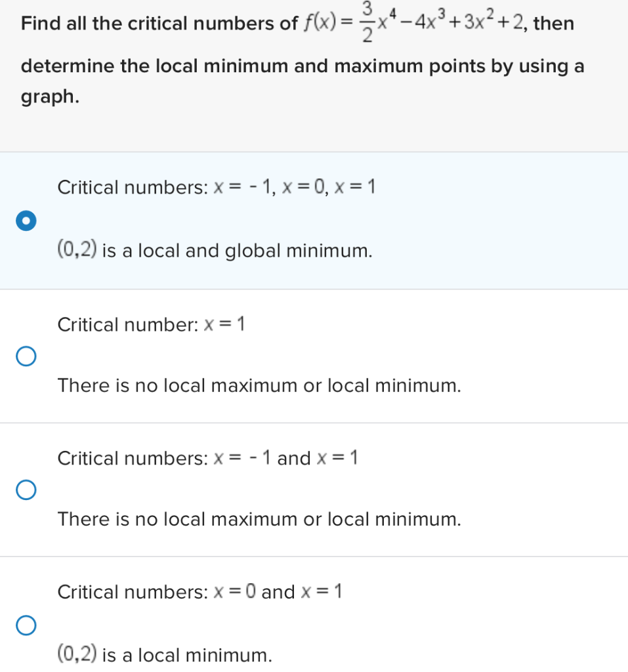Click 'Critical numbers: x = -1 and x = 1' text
Screen dimensions: 628x672
pyautogui.click(x=207, y=458)
